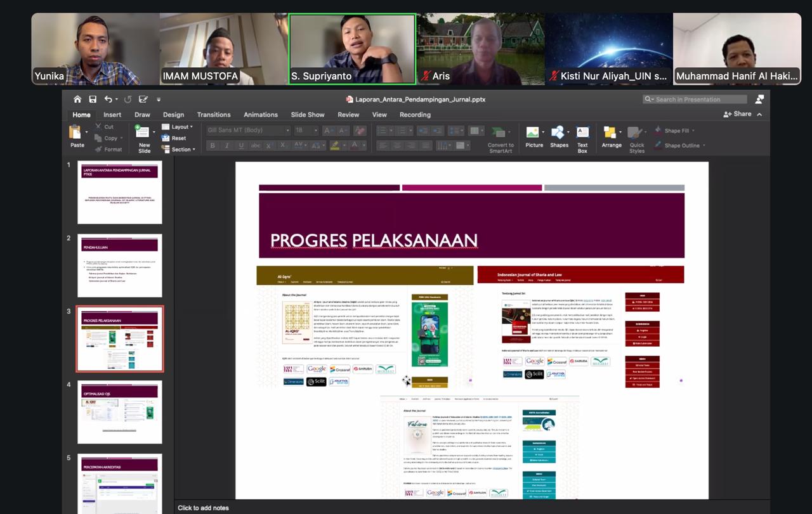Image resolution: width=812 pixels, height=514 pixels.
Task: Expand the Layout dropdown
Action: click(180, 127)
